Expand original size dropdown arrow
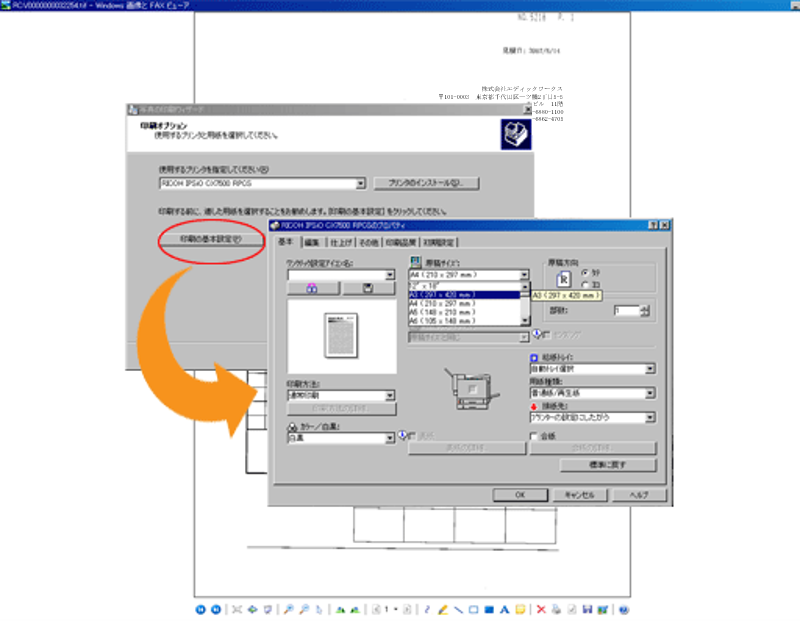 (524, 275)
